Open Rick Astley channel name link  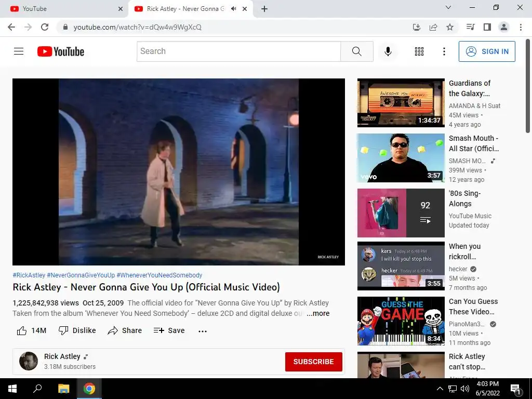click(x=62, y=356)
